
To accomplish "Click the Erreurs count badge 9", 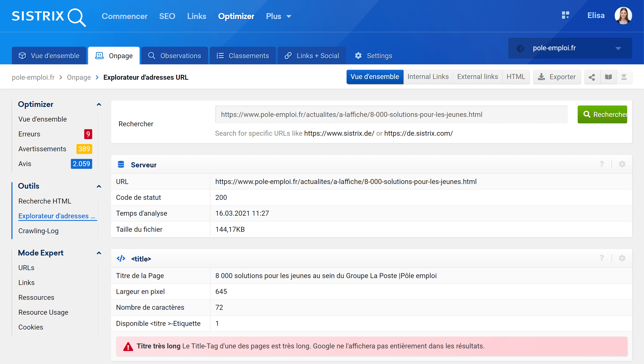I will [88, 134].
